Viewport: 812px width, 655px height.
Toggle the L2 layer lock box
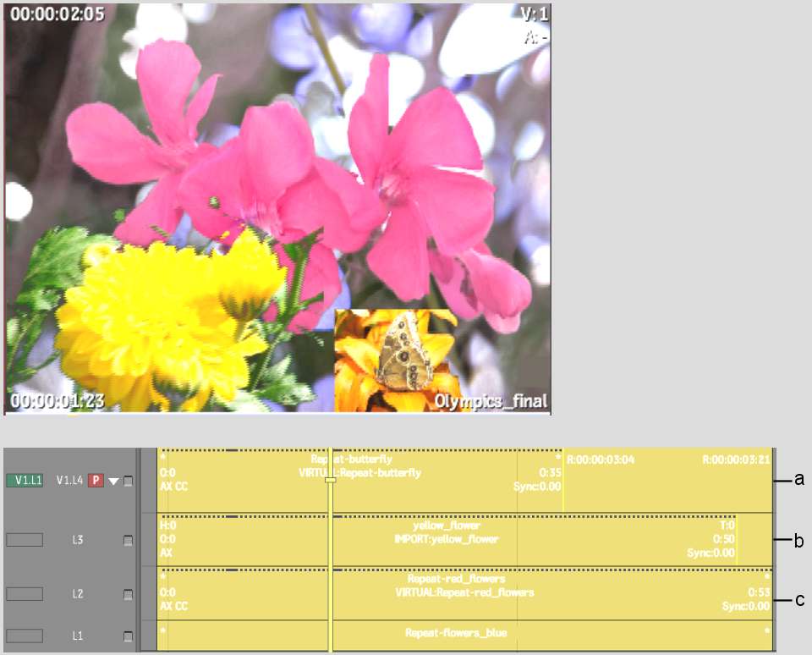click(129, 595)
